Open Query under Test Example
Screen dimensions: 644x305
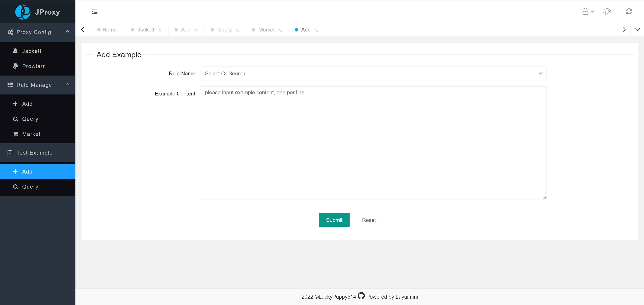[30, 187]
